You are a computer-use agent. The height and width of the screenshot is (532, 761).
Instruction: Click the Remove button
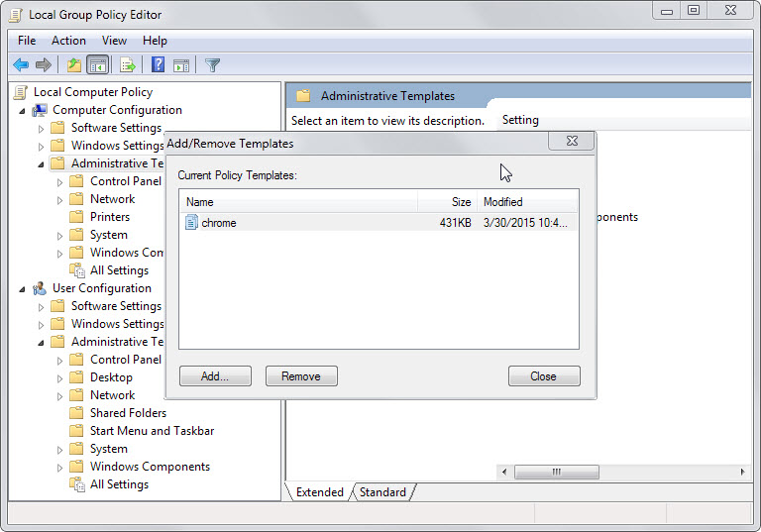point(301,376)
